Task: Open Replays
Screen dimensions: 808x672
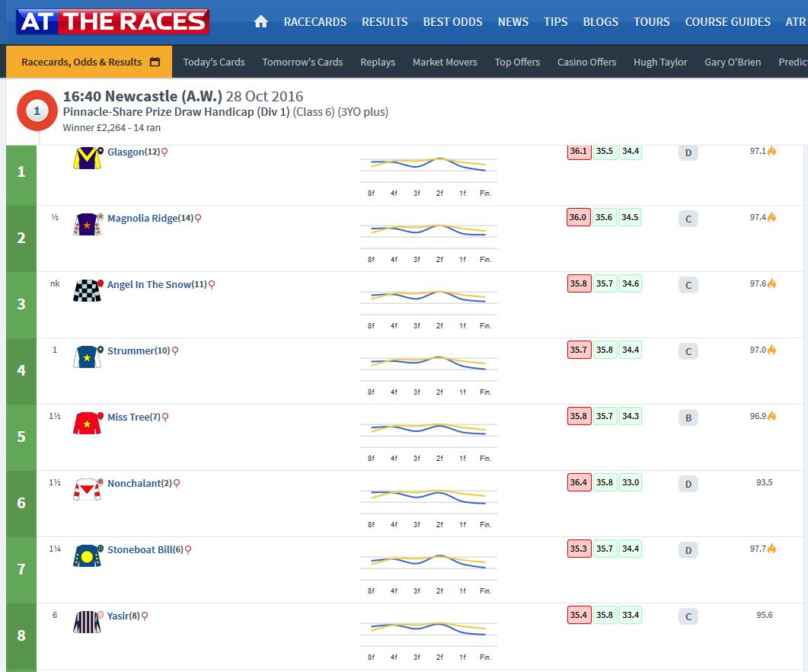Action: point(378,62)
